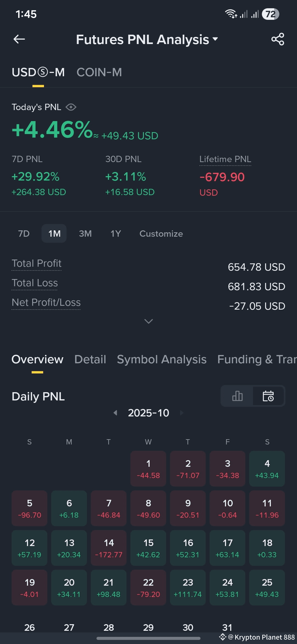Tap the back arrow icon

click(19, 39)
